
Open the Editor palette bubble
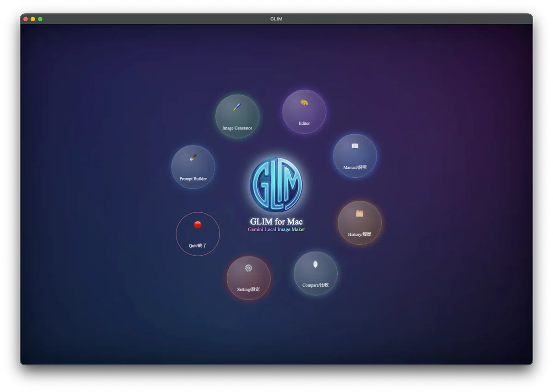[x=304, y=111]
